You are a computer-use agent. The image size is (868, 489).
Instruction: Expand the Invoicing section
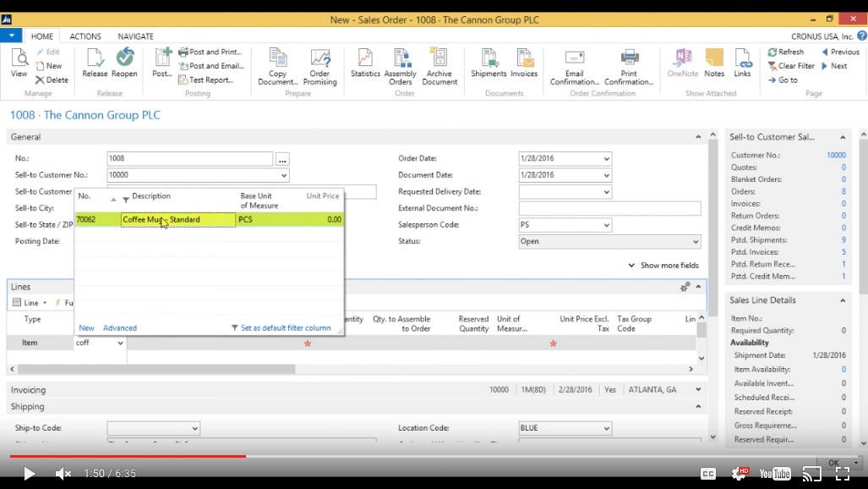click(x=698, y=390)
